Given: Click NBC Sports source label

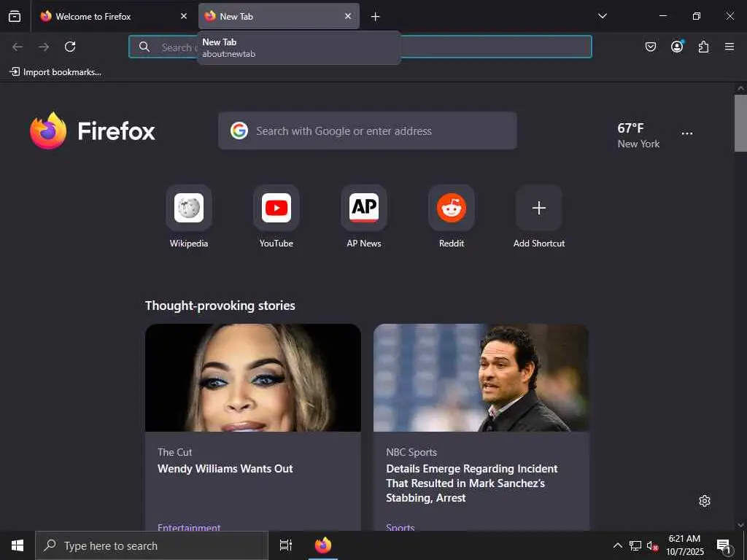Looking at the screenshot, I should tap(411, 452).
